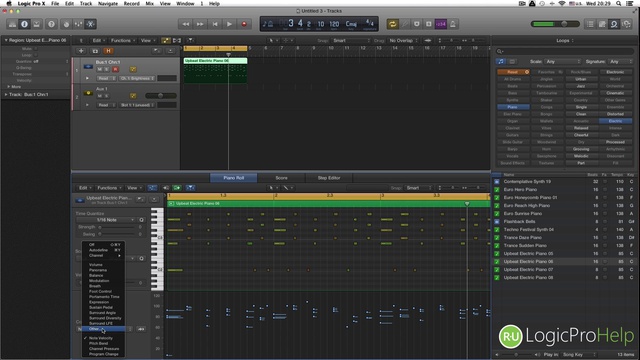The width and height of the screenshot is (640, 360).
Task: Switch to the Step Editor tab
Action: tap(329, 178)
